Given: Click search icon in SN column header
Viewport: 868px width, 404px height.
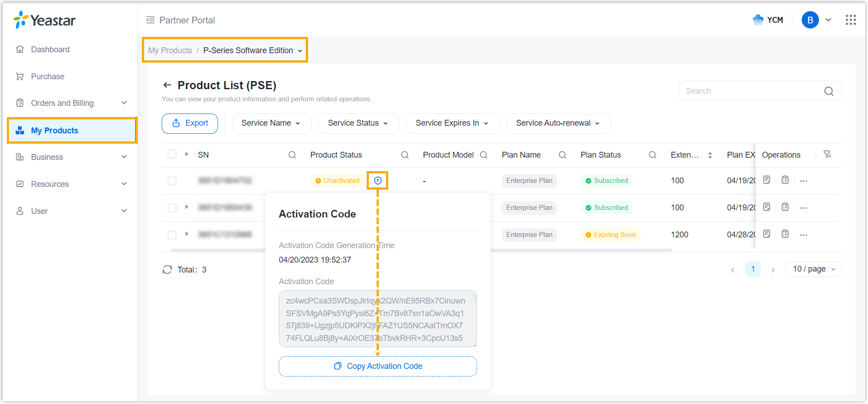Looking at the screenshot, I should click(292, 155).
